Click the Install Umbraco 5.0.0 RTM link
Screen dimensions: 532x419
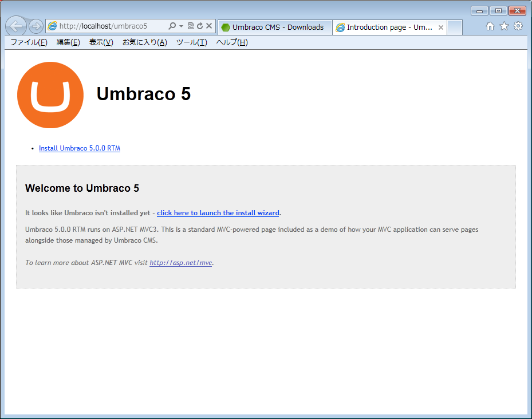click(x=80, y=148)
